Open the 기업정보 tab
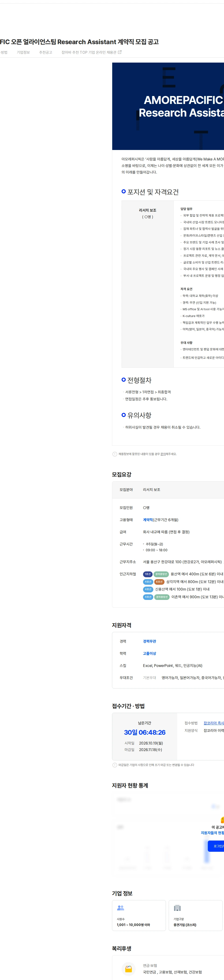Viewport: 224px width, 980px height. [x=23, y=52]
